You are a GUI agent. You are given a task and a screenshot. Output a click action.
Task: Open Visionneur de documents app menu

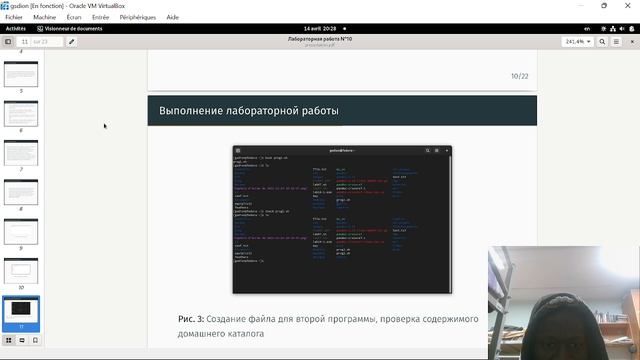point(70,29)
